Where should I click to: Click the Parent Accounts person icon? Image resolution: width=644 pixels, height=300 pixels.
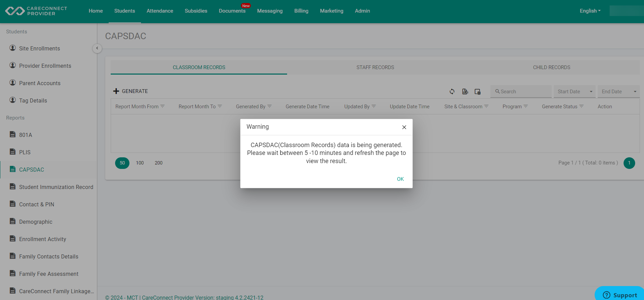(13, 83)
